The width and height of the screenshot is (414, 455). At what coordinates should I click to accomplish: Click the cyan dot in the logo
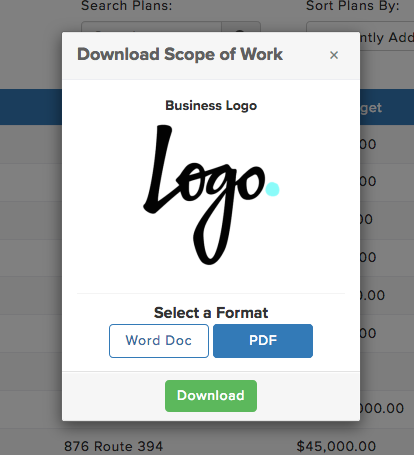pos(272,189)
